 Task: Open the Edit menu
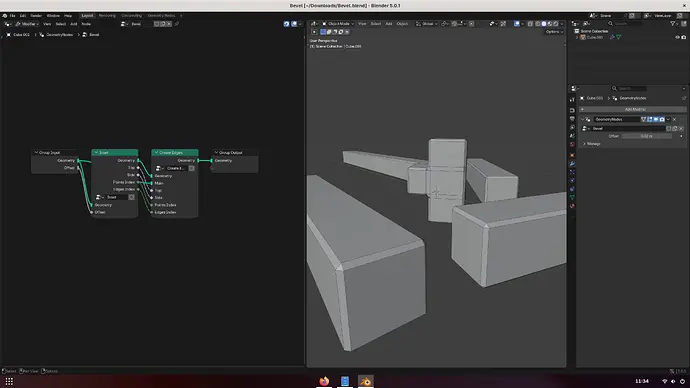23,15
